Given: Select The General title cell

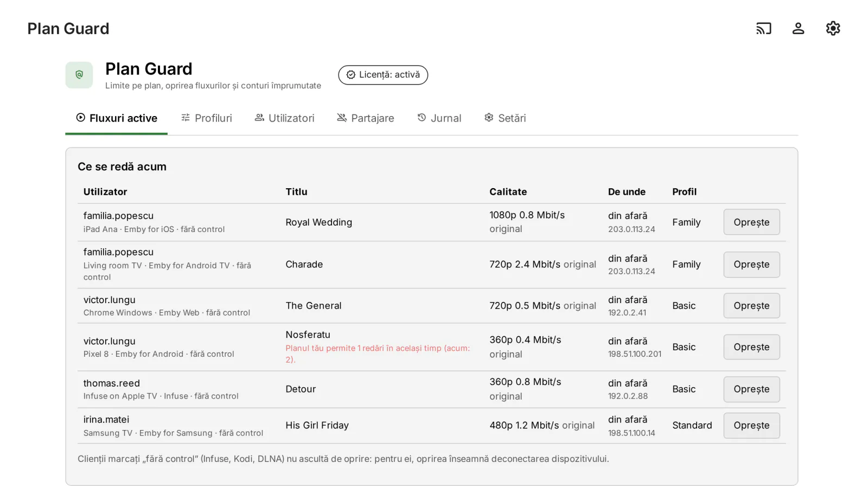Looking at the screenshot, I should click(314, 306).
